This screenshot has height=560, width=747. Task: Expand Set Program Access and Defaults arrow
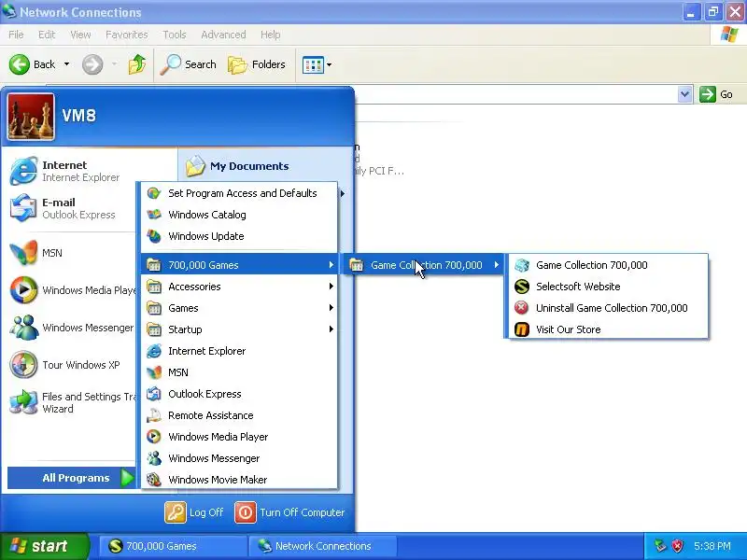(342, 193)
